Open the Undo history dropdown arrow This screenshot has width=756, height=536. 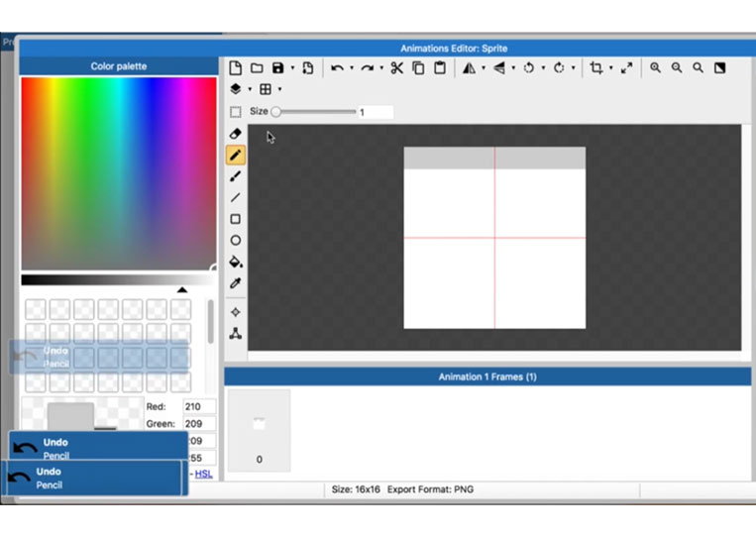point(352,68)
